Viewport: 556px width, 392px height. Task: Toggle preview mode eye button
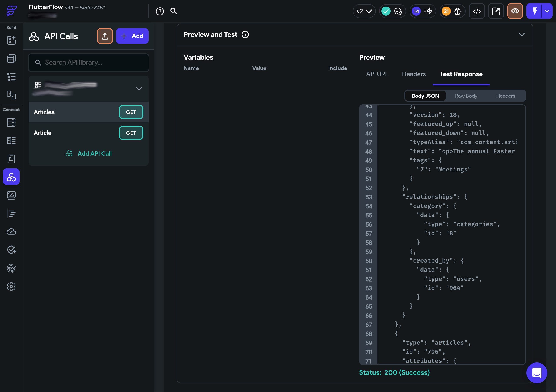(515, 11)
